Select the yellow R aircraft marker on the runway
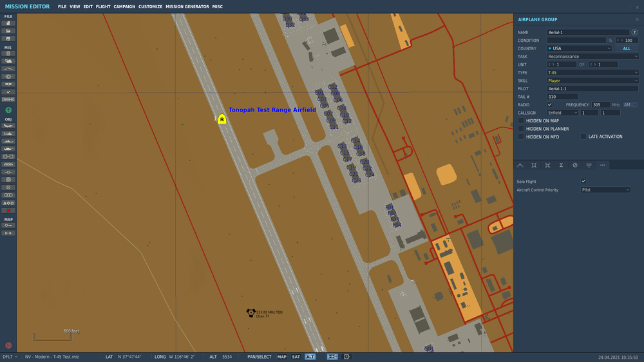 222,119
